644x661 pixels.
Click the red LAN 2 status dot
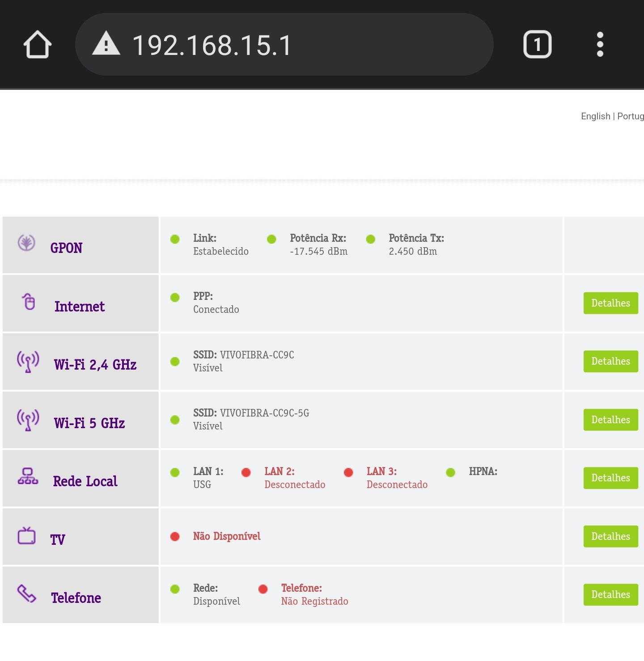point(246,472)
